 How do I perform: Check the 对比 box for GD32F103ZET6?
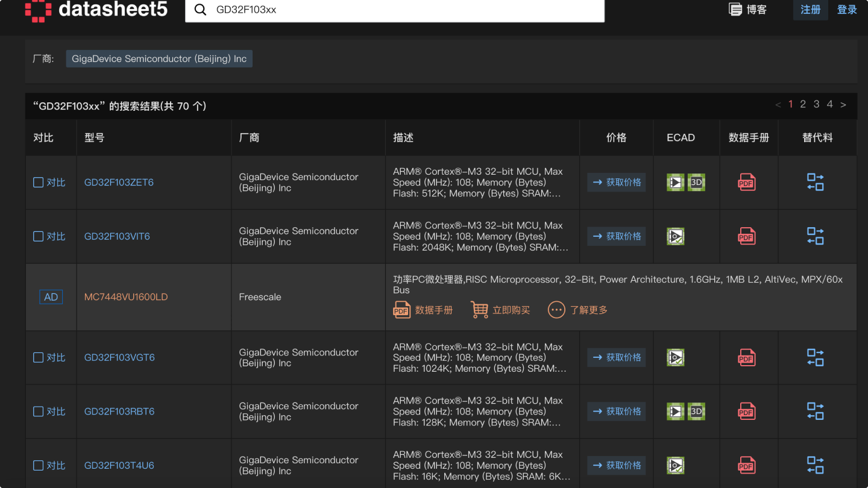point(38,182)
